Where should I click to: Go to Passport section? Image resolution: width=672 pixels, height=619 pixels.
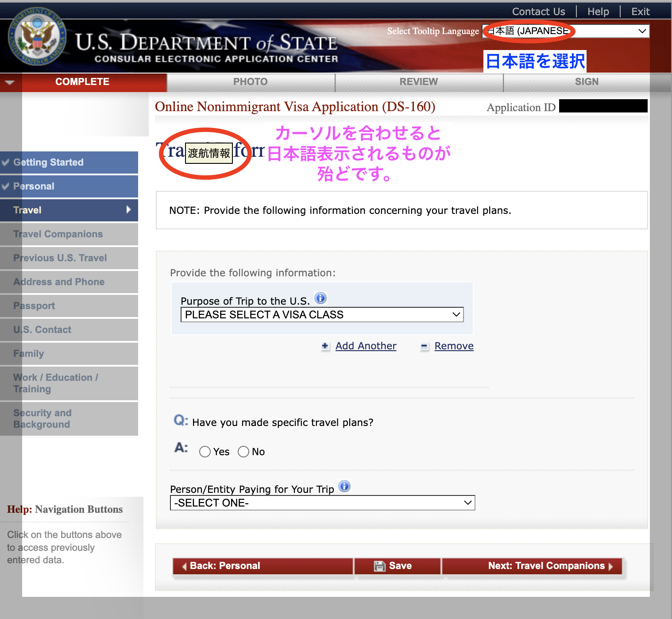pos(69,306)
